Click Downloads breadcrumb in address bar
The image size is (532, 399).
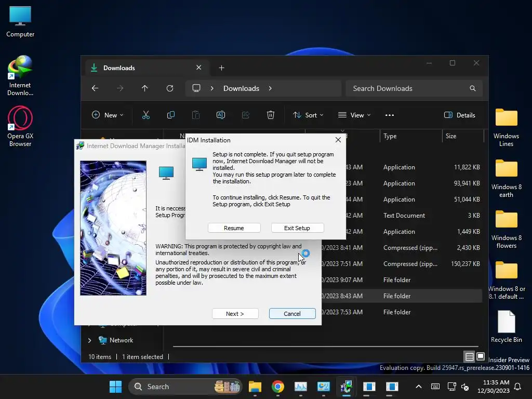[241, 88]
